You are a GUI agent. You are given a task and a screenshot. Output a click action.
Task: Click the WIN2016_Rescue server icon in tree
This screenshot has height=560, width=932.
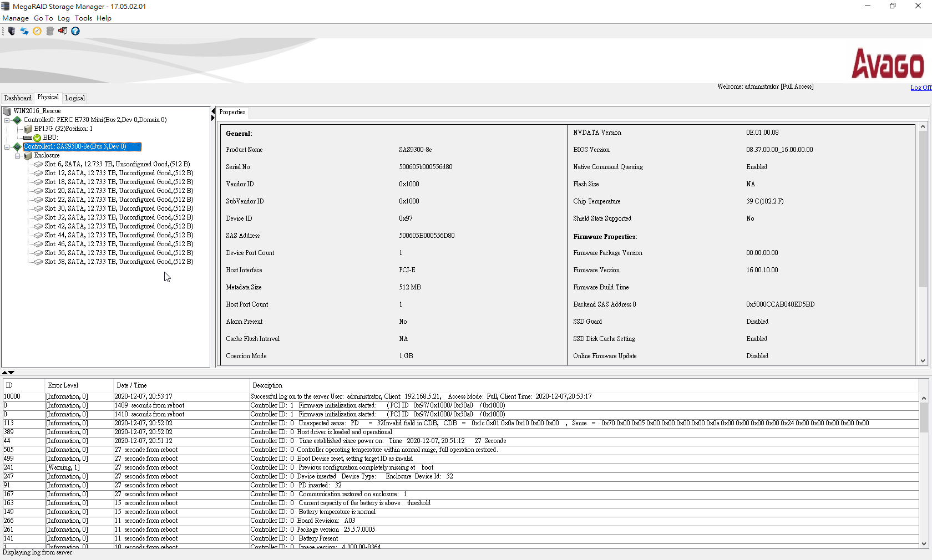7,111
